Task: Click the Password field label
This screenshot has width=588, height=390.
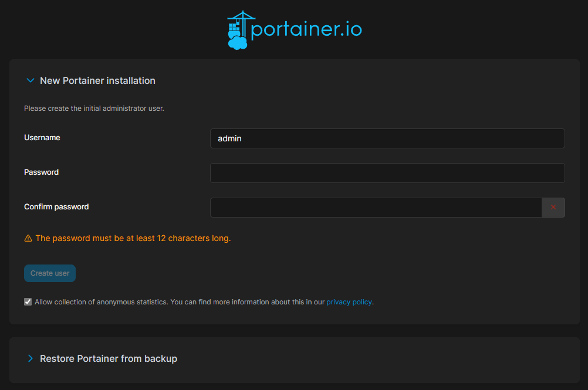Action: point(41,172)
